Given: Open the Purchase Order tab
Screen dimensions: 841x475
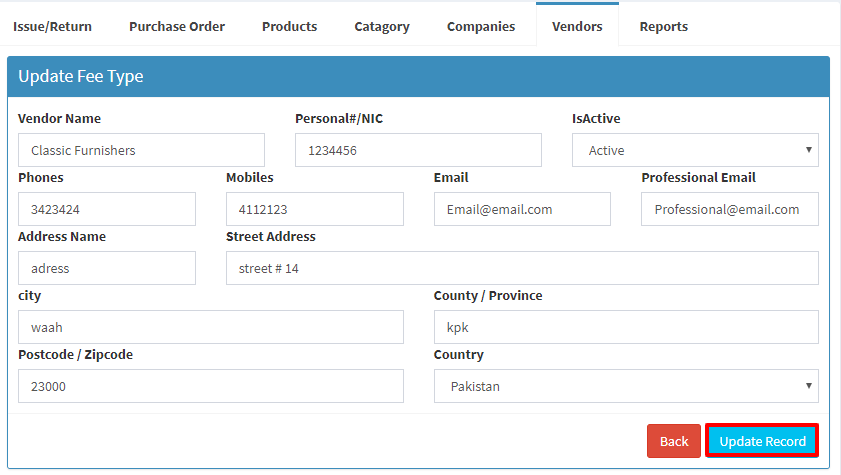Looking at the screenshot, I should pos(177,26).
